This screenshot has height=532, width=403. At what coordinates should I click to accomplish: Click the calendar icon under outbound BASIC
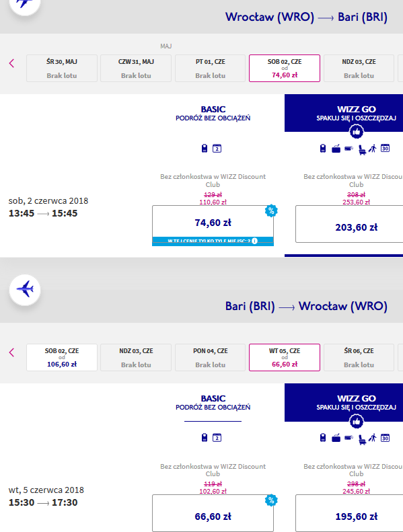(217, 149)
